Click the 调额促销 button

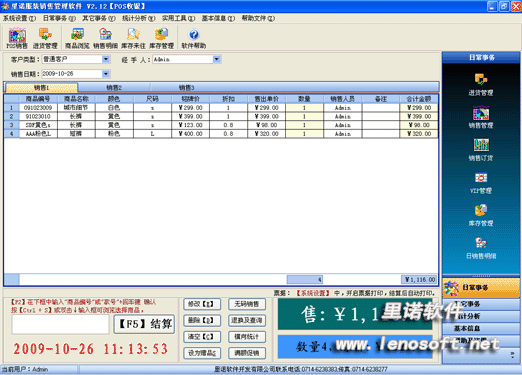[x=247, y=353]
